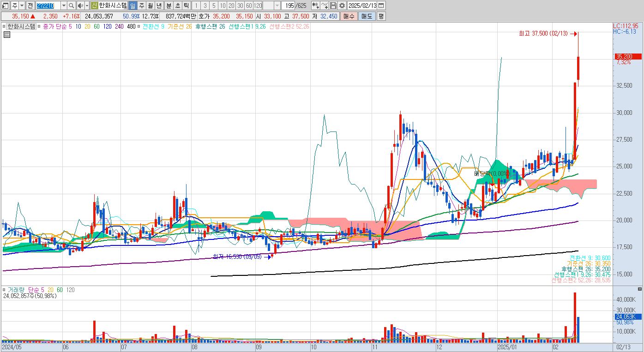Choose the 120 interval button

click(x=258, y=6)
